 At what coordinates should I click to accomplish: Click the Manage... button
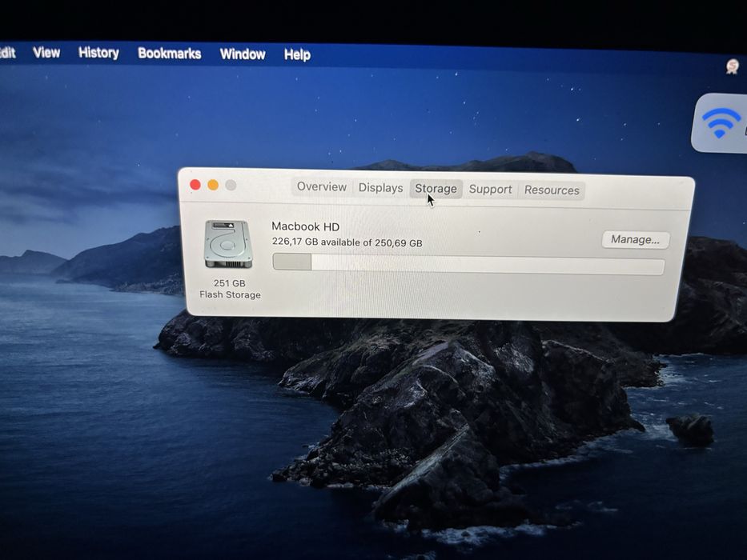click(x=635, y=239)
